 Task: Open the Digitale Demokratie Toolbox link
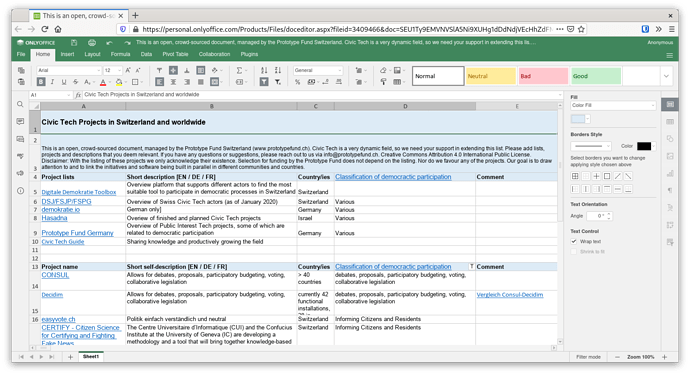79,192
